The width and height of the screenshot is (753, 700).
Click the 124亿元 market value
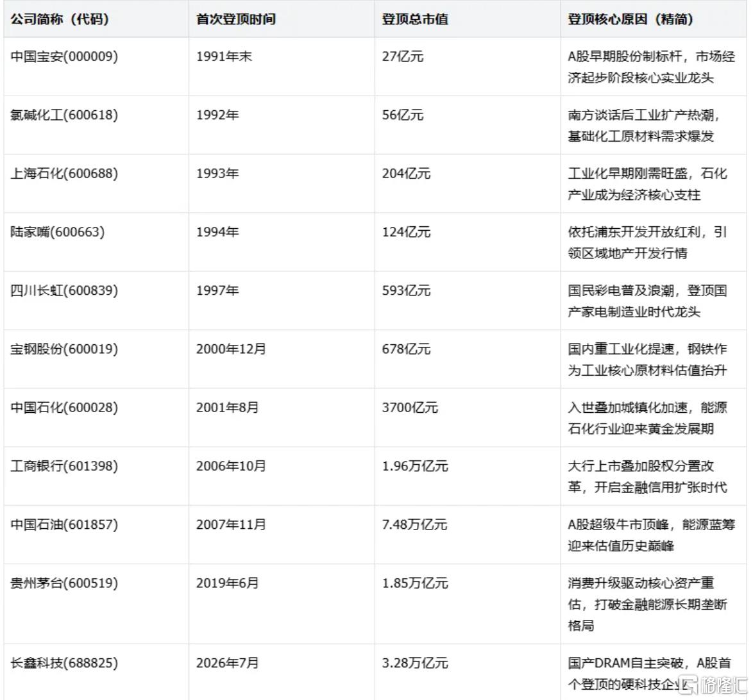click(406, 233)
